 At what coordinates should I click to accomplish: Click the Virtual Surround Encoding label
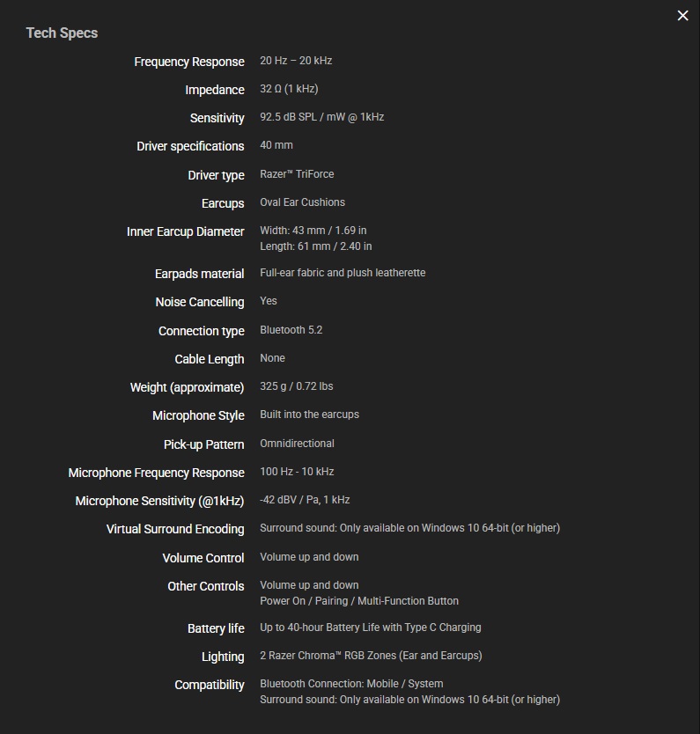[175, 529]
